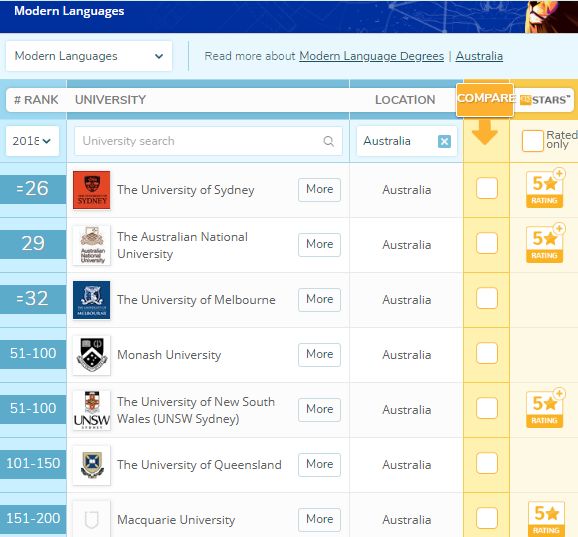Click More for University of Queensland
Screen dimensions: 578x537
[x=319, y=464]
